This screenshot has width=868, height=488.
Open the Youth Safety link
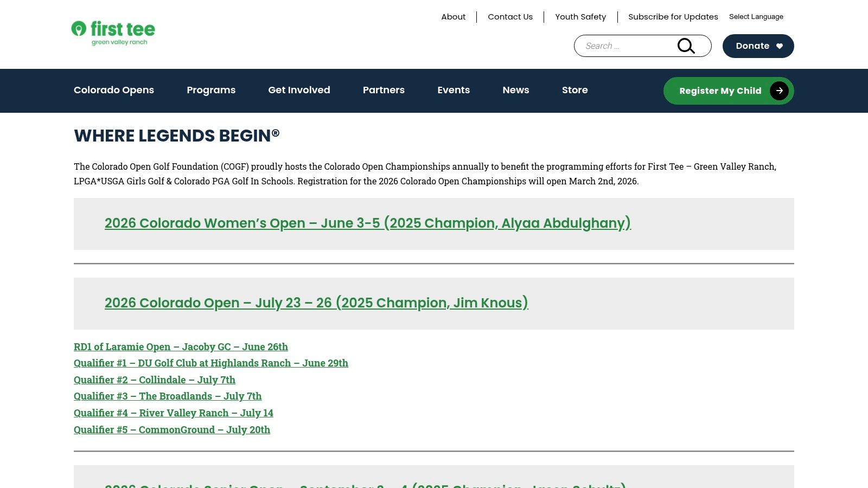pyautogui.click(x=580, y=17)
